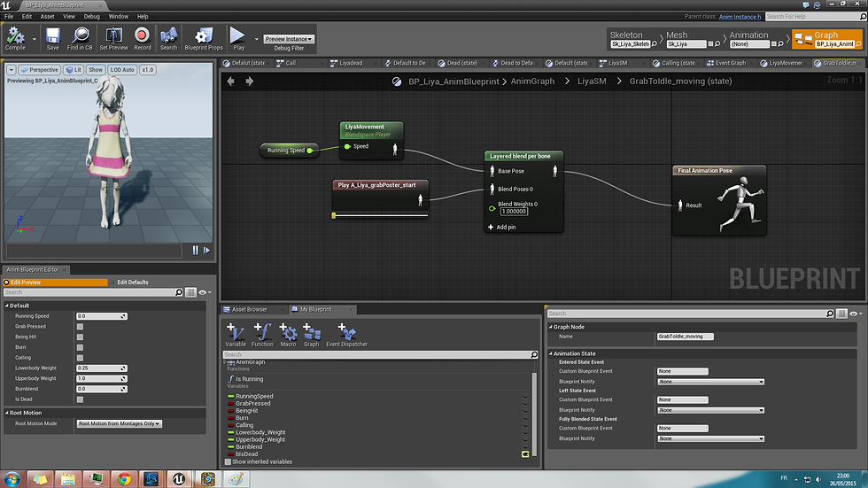Toggle bIsDead variable visibility eye

pos(525,454)
